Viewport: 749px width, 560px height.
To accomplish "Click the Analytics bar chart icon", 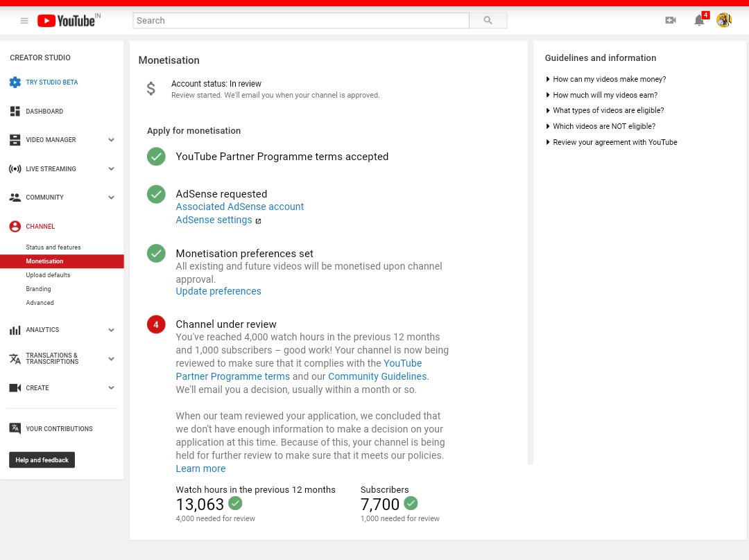I will 15,330.
